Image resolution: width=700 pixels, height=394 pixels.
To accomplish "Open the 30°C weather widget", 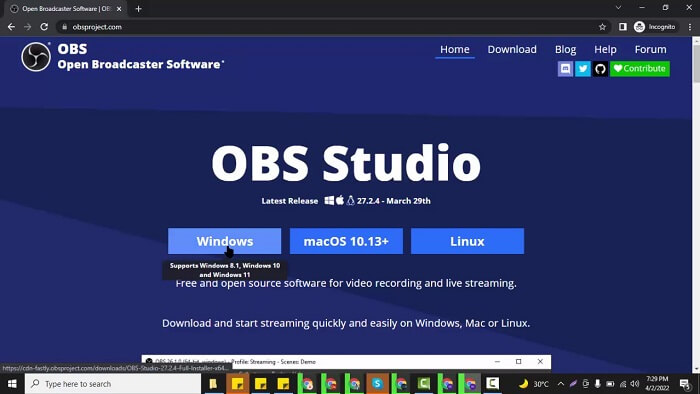I will pos(534,384).
